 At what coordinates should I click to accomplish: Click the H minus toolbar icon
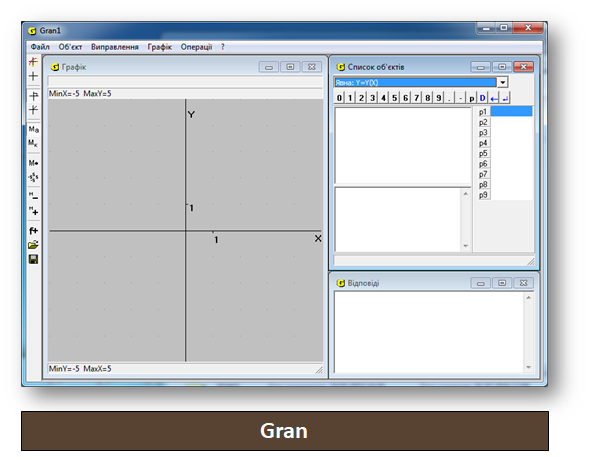point(33,196)
